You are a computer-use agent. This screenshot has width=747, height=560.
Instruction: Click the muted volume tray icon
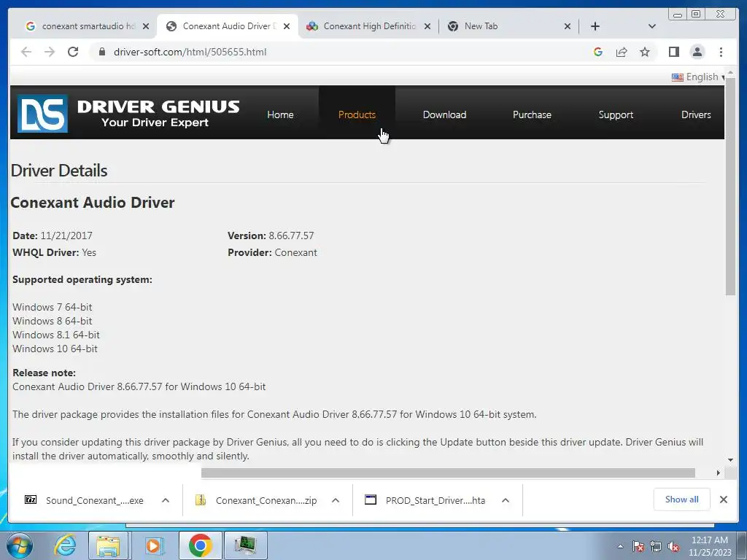pyautogui.click(x=673, y=547)
